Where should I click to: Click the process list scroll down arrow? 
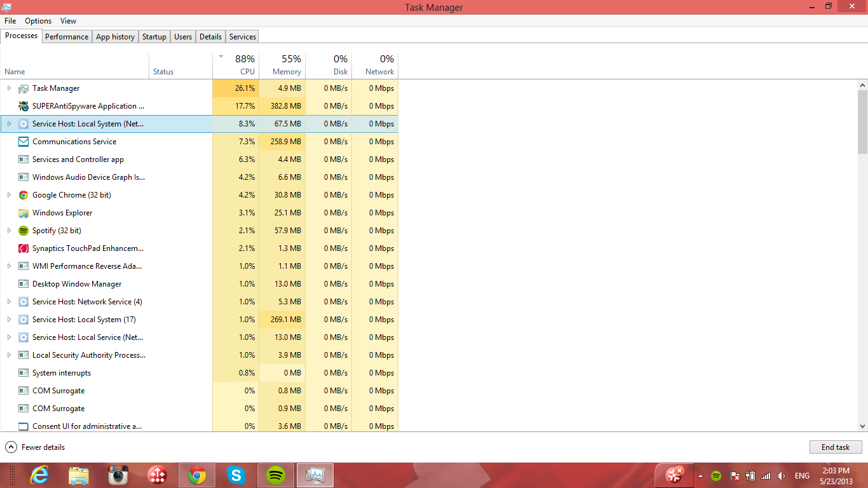[x=862, y=426]
